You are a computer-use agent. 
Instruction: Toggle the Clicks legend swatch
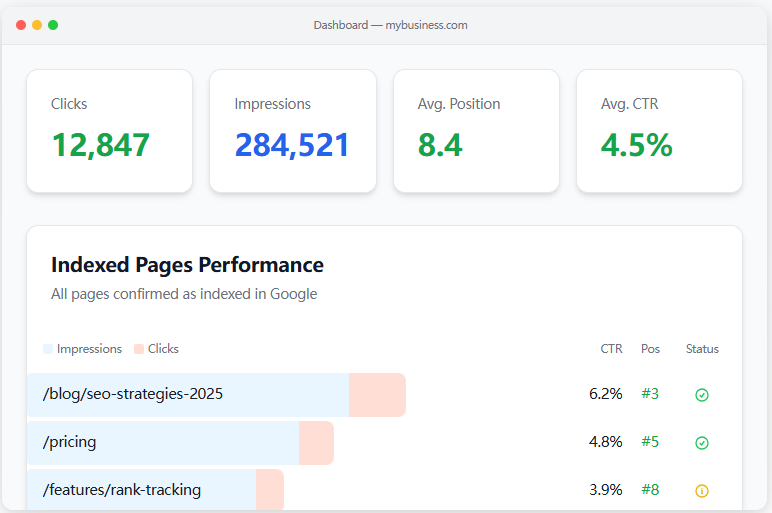coord(139,349)
